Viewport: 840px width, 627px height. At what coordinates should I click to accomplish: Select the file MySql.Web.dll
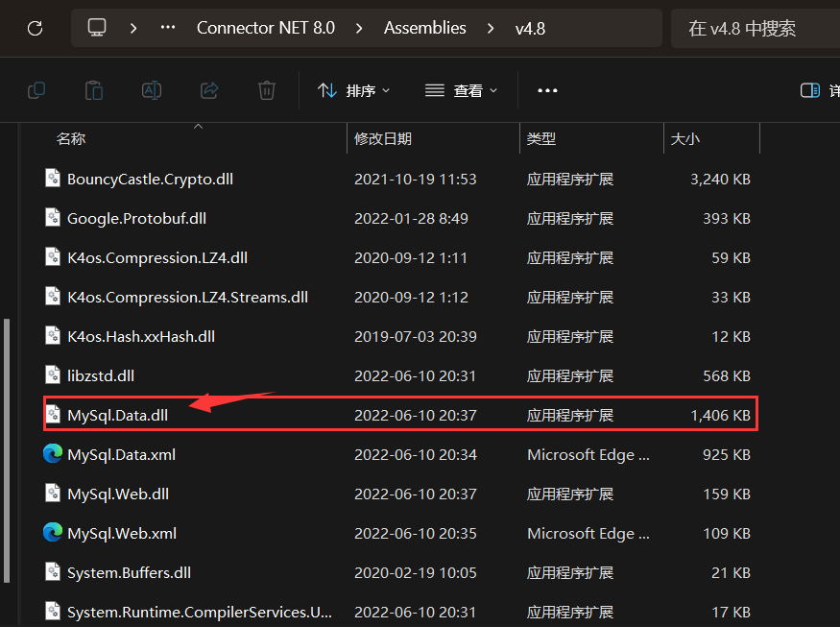(118, 494)
